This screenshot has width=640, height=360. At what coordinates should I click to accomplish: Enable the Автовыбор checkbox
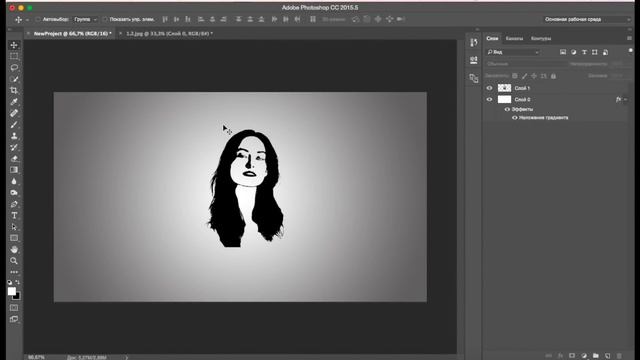tap(38, 19)
